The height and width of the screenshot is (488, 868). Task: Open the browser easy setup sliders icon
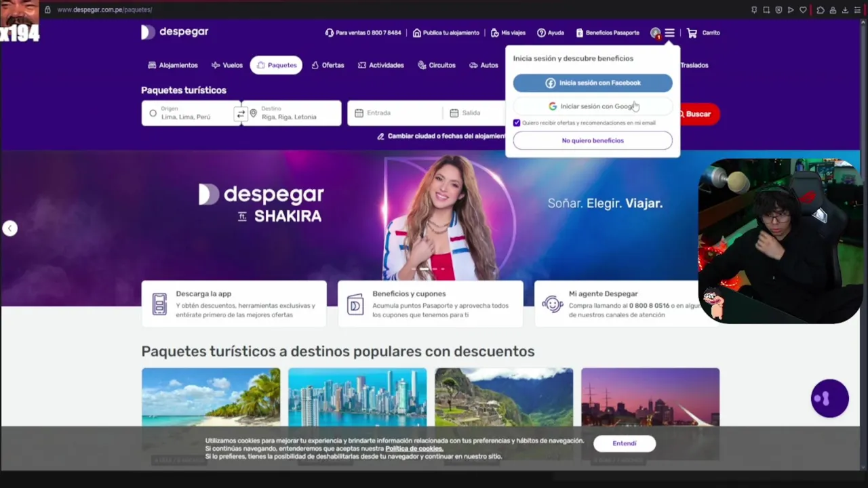(857, 9)
